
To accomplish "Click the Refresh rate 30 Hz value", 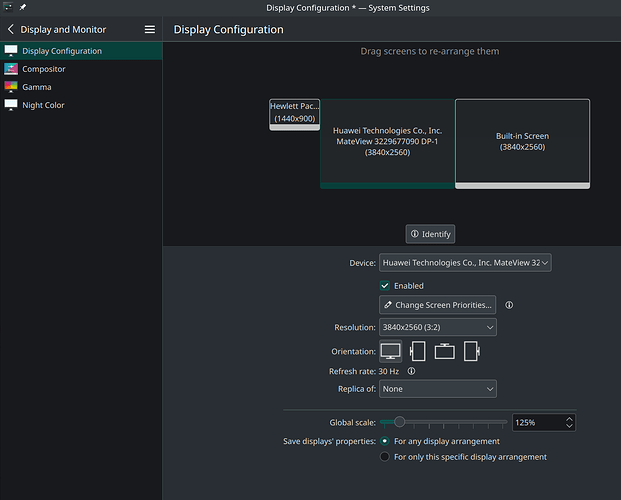I will [x=389, y=371].
